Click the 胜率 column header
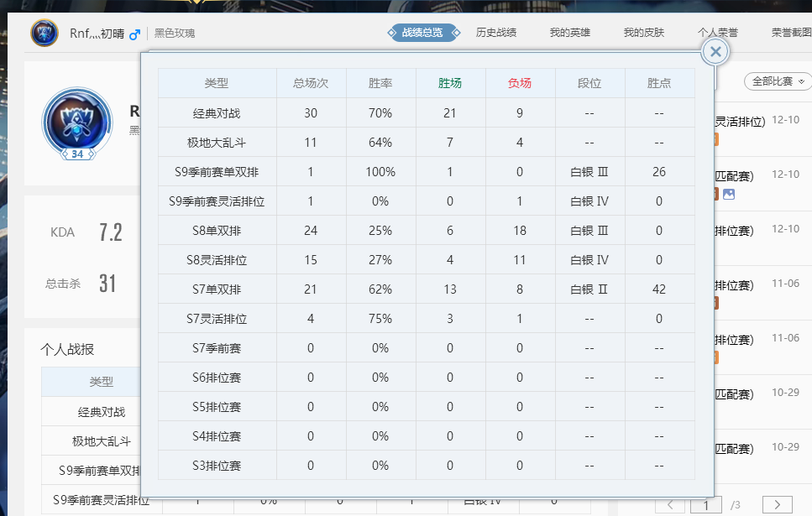The image size is (812, 516). pyautogui.click(x=380, y=83)
